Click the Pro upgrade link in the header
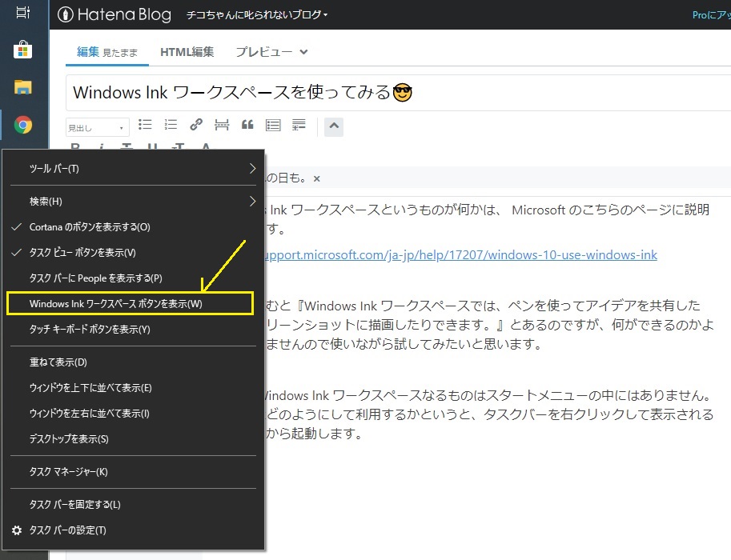 point(712,15)
